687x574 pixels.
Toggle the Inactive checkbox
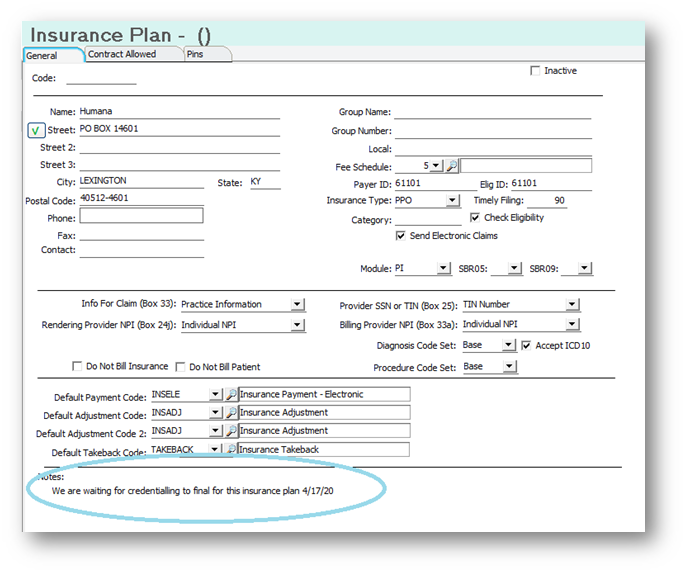pos(536,71)
